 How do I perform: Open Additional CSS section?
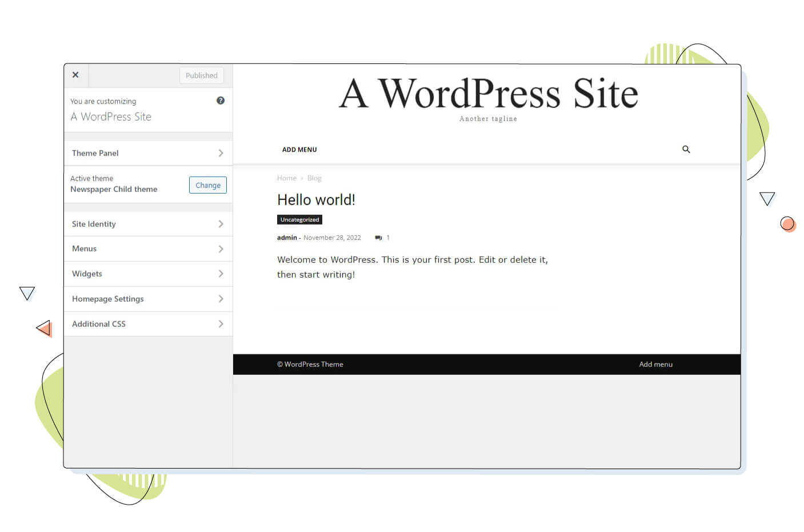click(149, 324)
